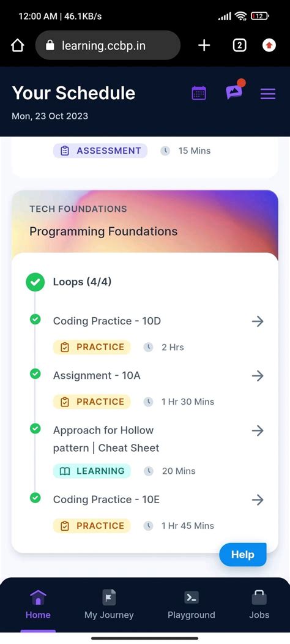Open the hamburger menu
Viewport: 290px width, 644px height.
click(x=268, y=94)
